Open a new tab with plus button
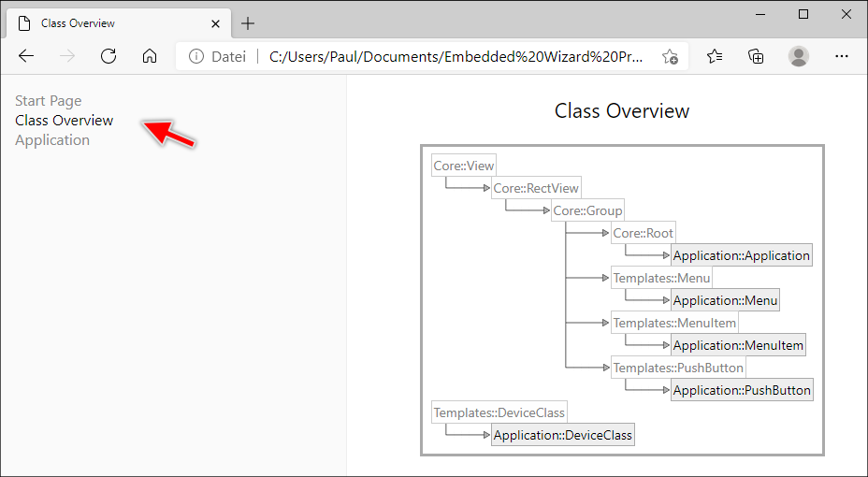This screenshot has width=868, height=477. point(248,23)
